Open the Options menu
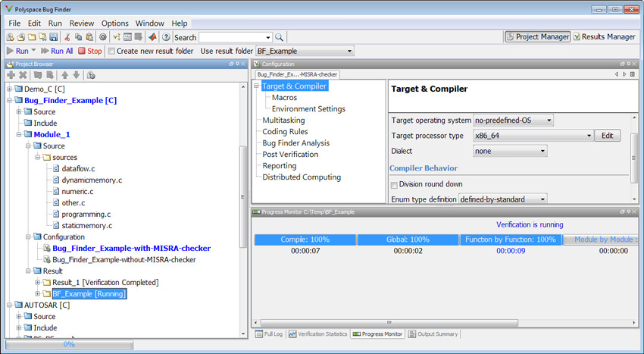The width and height of the screenshot is (644, 354). pos(115,23)
